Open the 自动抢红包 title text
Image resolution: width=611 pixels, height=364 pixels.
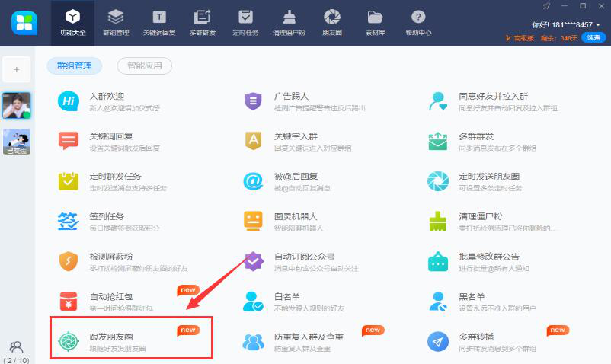(x=111, y=297)
